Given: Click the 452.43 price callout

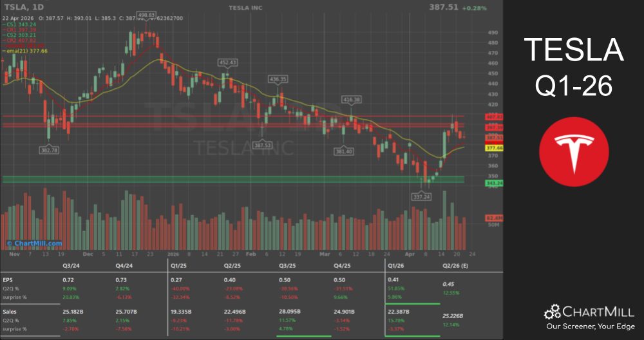Looking at the screenshot, I should pyautogui.click(x=229, y=62).
